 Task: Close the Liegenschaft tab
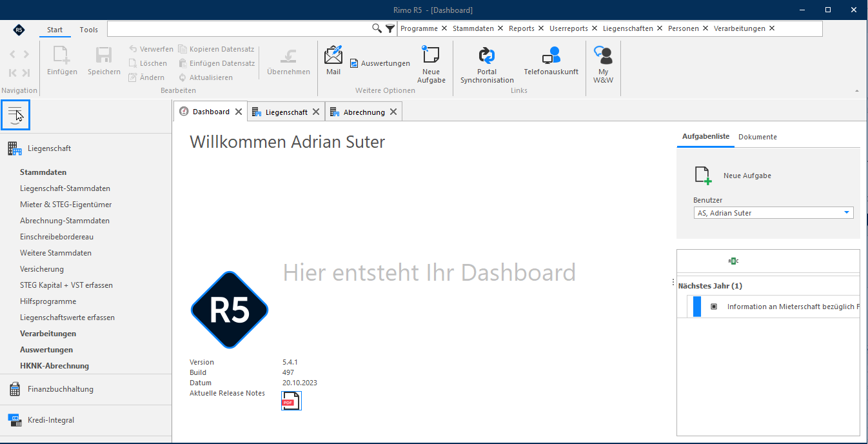[x=316, y=112]
